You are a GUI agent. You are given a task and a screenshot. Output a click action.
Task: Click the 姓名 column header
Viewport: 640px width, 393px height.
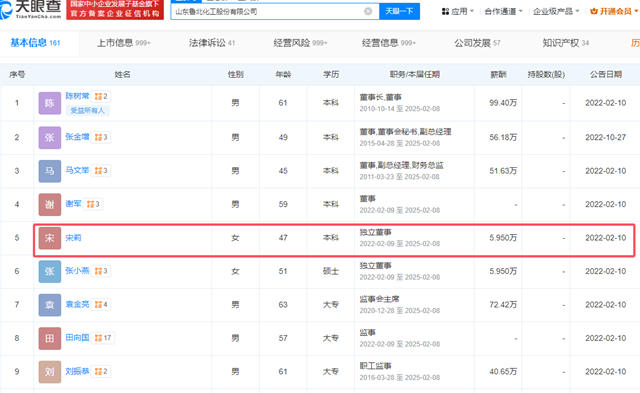coord(122,74)
